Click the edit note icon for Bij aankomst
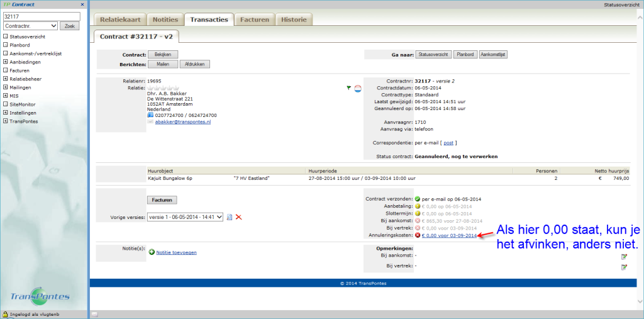 coord(624,256)
